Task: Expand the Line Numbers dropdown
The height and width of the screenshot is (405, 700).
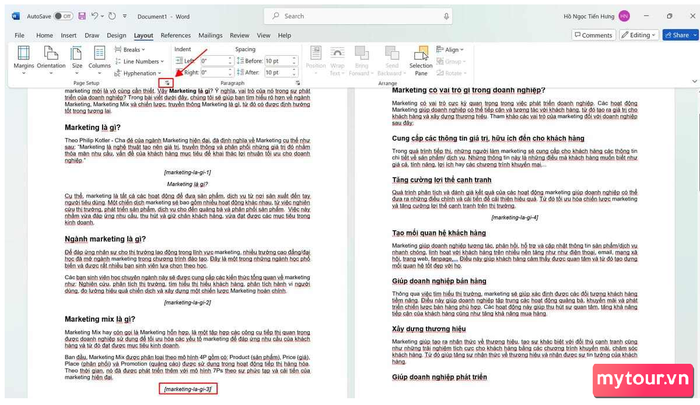Action: tap(140, 61)
